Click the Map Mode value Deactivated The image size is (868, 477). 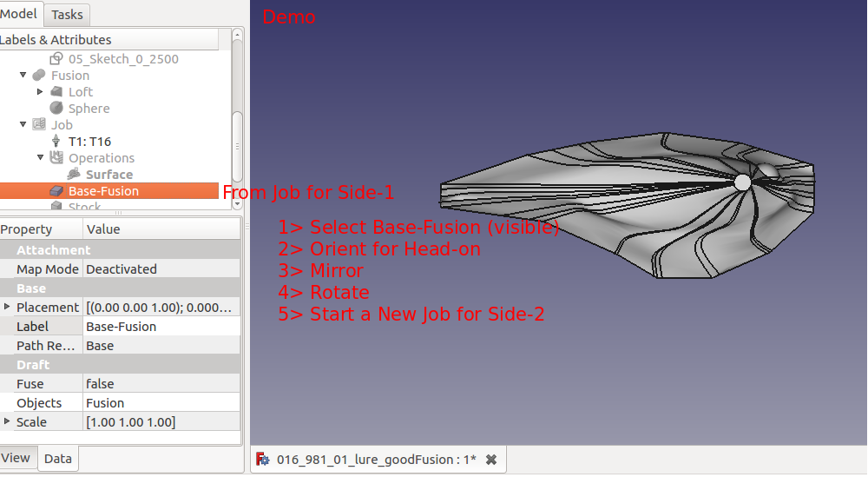click(121, 269)
